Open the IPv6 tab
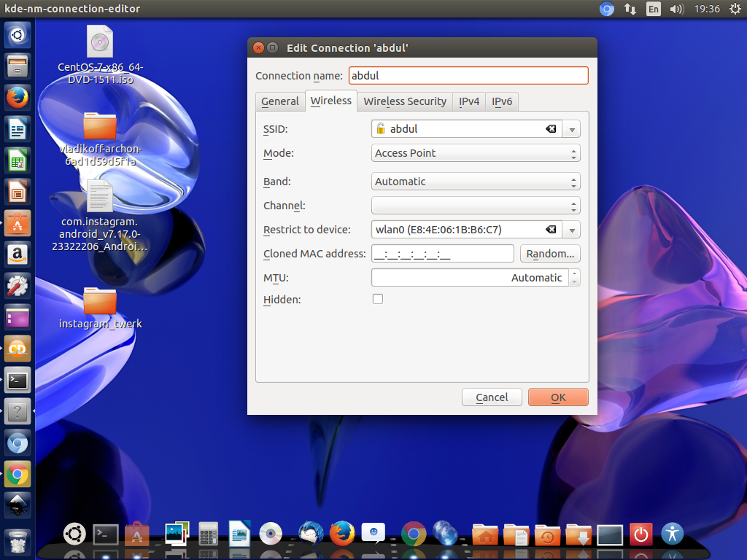This screenshot has height=560, width=747. click(x=502, y=101)
